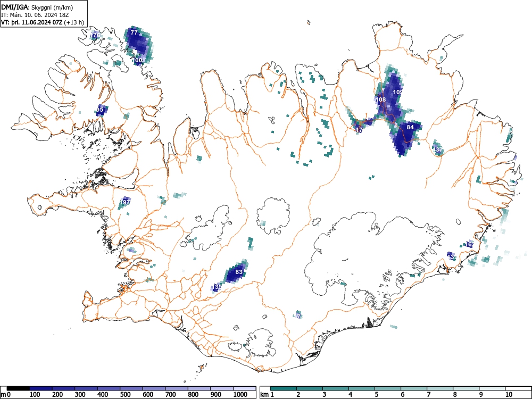Click the '1000' tick label in the meter legend
Image resolution: width=532 pixels, height=399 pixels.
(240, 395)
